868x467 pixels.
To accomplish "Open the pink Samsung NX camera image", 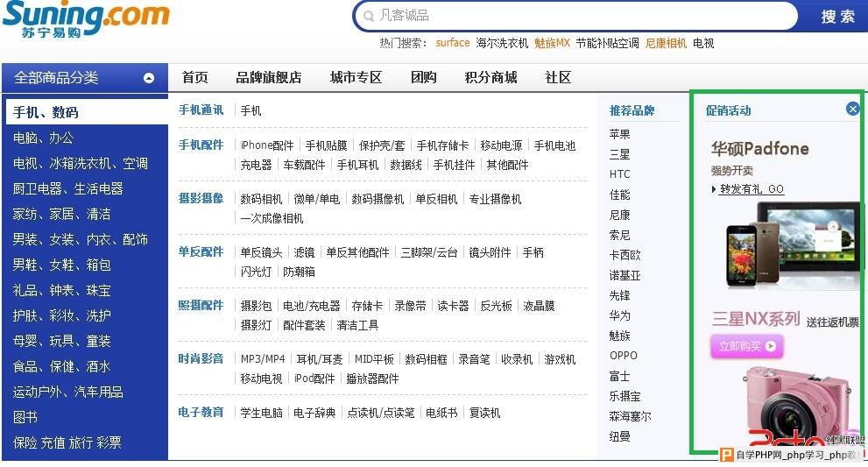I will [797, 406].
